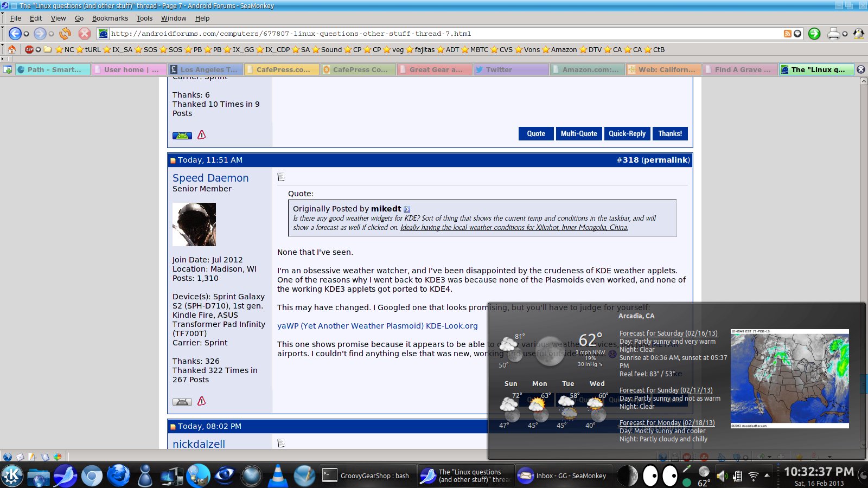Image resolution: width=868 pixels, height=488 pixels.
Task: Click the Reload page icon
Action: coord(65,34)
